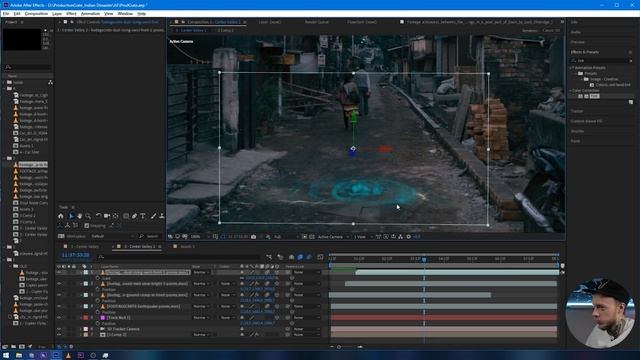The height and width of the screenshot is (360, 640).
Task: Toggle Hide Shy Layers switch in timeline
Action: pyautogui.click(x=291, y=257)
